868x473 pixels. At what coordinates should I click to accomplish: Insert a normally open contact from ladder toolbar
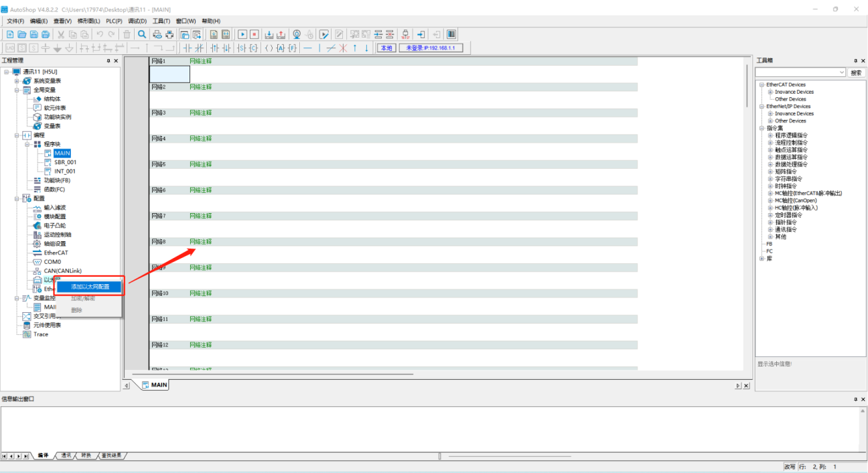pos(188,48)
